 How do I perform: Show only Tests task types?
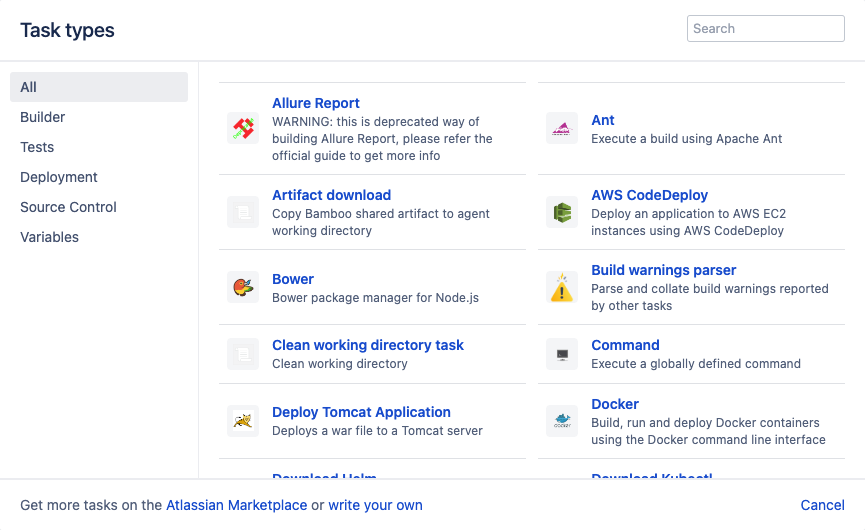tap(99, 147)
